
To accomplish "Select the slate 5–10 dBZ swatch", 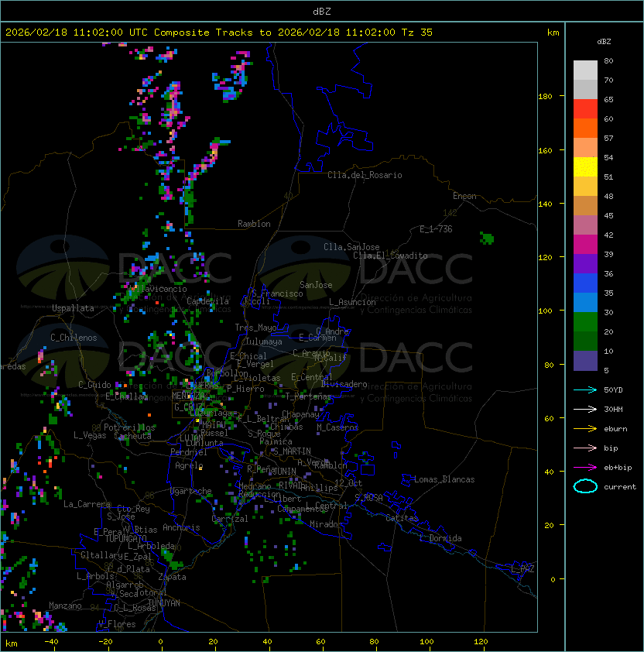I will (x=585, y=361).
